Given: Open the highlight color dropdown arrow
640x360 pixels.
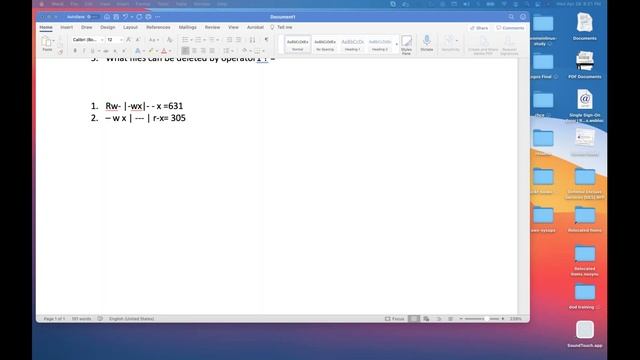Looking at the screenshot, I should (x=157, y=51).
